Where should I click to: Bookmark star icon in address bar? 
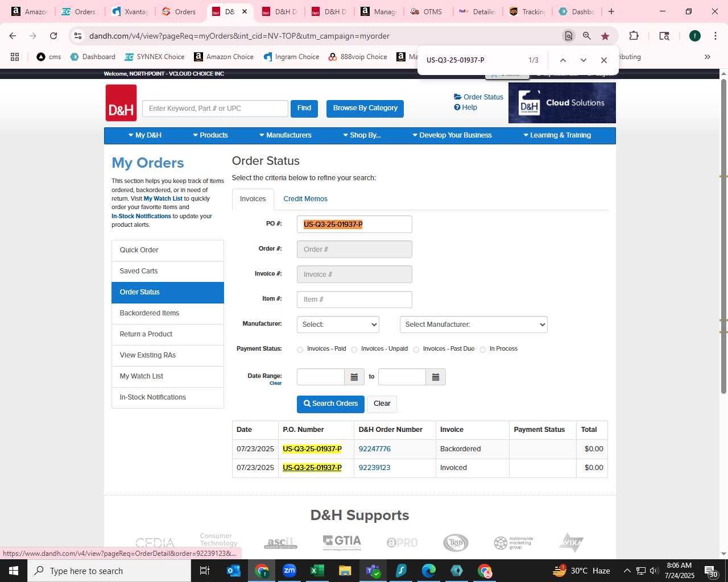(x=605, y=36)
